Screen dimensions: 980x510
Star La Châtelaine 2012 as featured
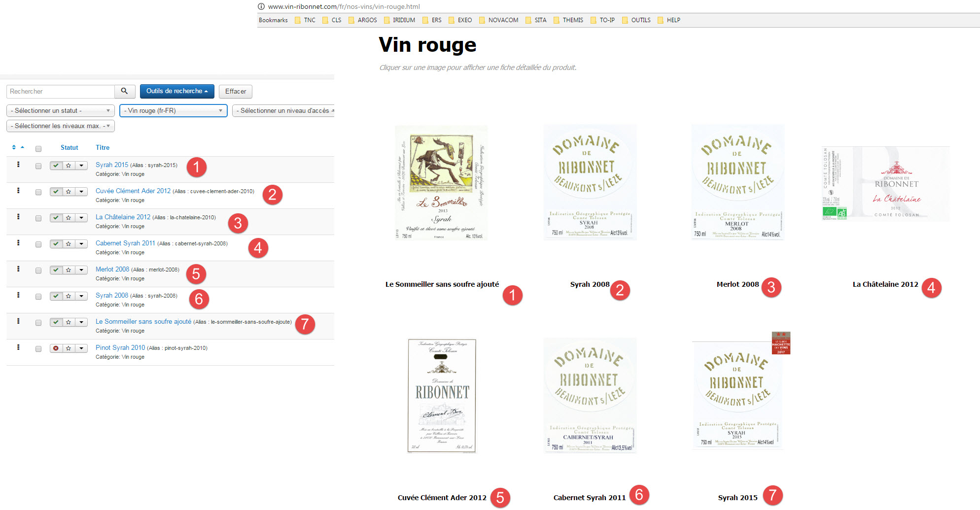coord(69,218)
